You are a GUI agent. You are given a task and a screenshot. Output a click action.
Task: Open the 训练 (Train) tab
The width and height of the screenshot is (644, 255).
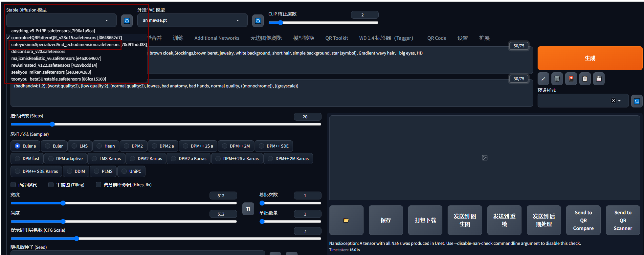tap(178, 38)
